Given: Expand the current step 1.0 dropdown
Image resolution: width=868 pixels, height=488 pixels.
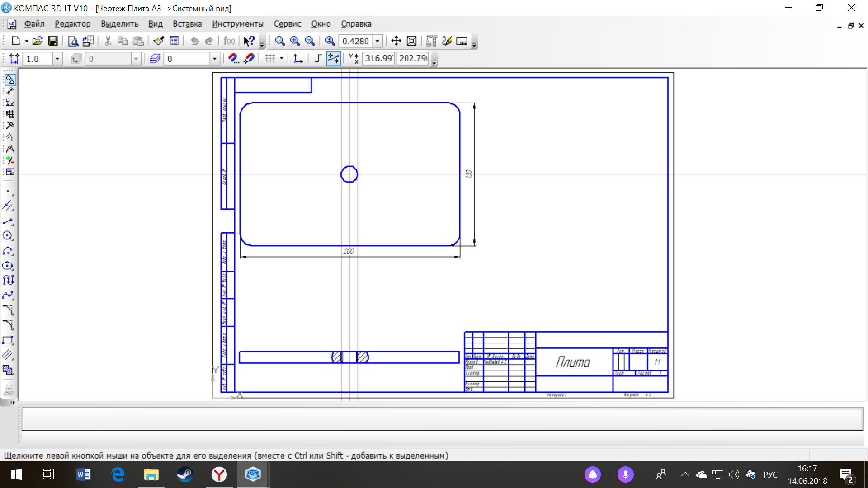Looking at the screenshot, I should click(x=57, y=59).
